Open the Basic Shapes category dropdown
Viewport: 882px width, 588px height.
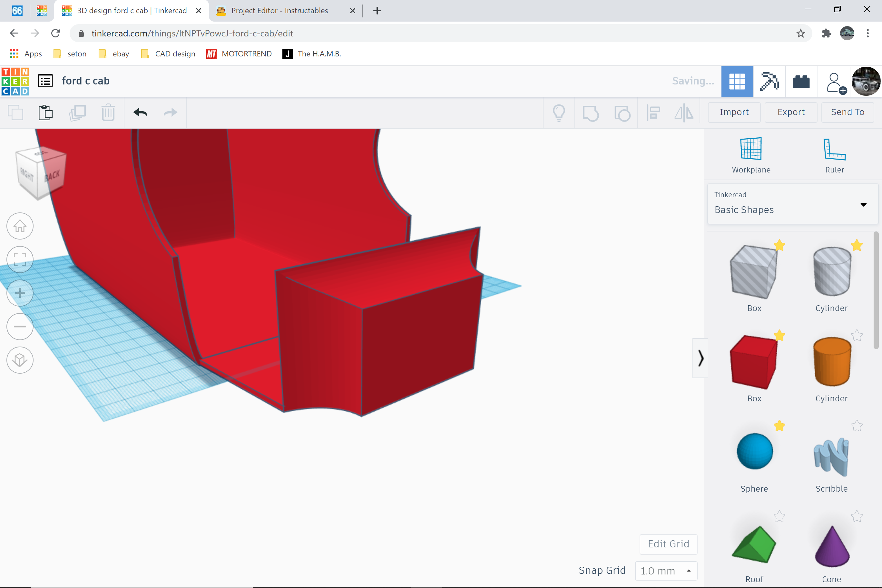792,204
